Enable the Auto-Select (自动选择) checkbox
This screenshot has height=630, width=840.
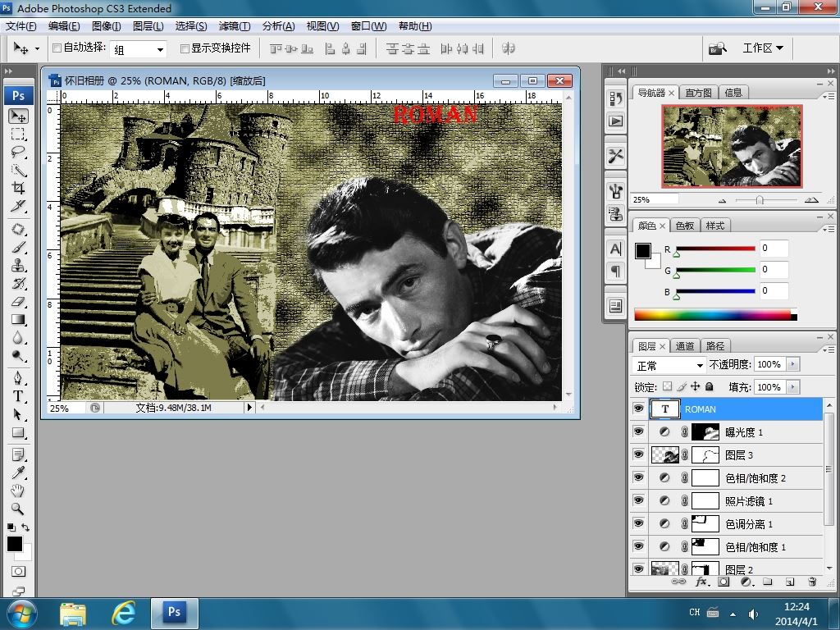point(57,48)
